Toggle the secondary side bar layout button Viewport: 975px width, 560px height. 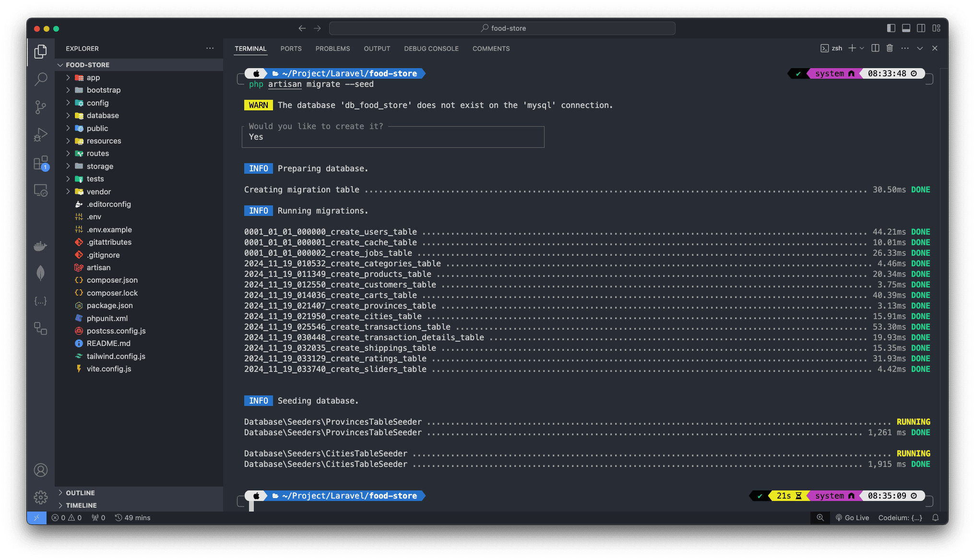pyautogui.click(x=921, y=28)
